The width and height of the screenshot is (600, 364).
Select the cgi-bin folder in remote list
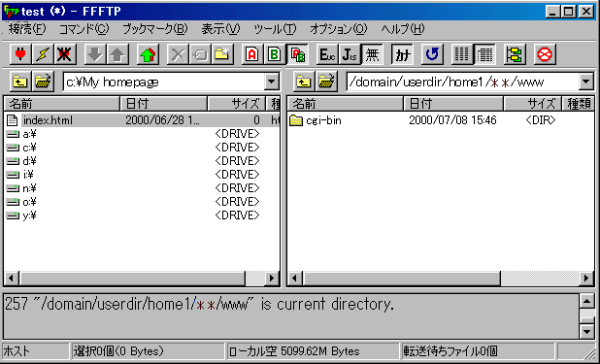[x=323, y=120]
